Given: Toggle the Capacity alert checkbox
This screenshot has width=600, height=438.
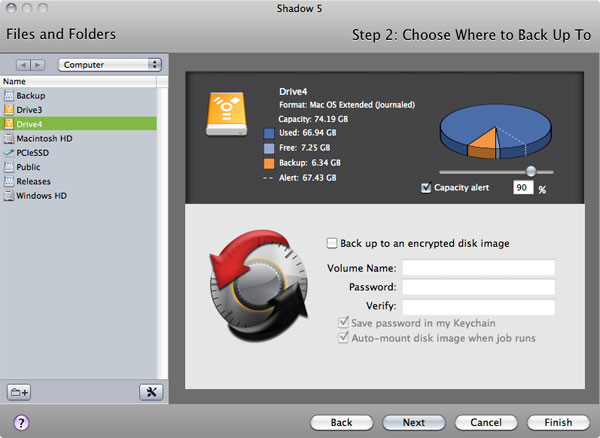Looking at the screenshot, I should click(x=426, y=187).
